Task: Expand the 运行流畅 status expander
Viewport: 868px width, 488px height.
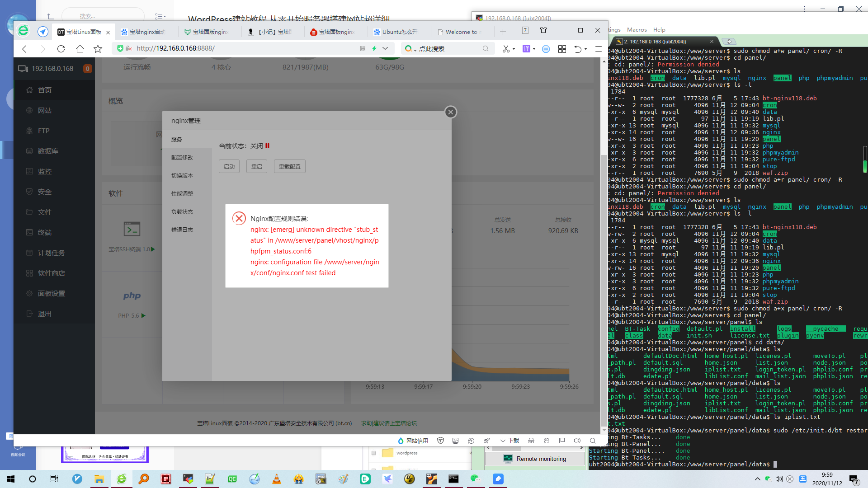Action: point(136,67)
